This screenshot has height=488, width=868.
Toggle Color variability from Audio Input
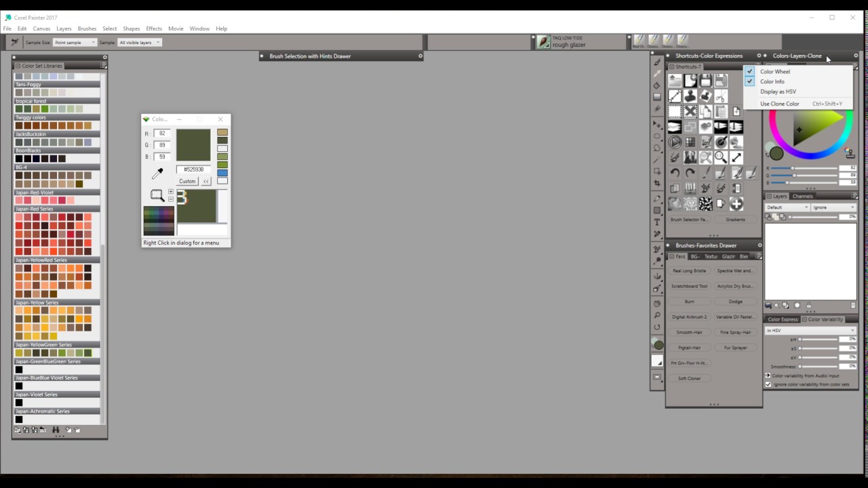768,375
